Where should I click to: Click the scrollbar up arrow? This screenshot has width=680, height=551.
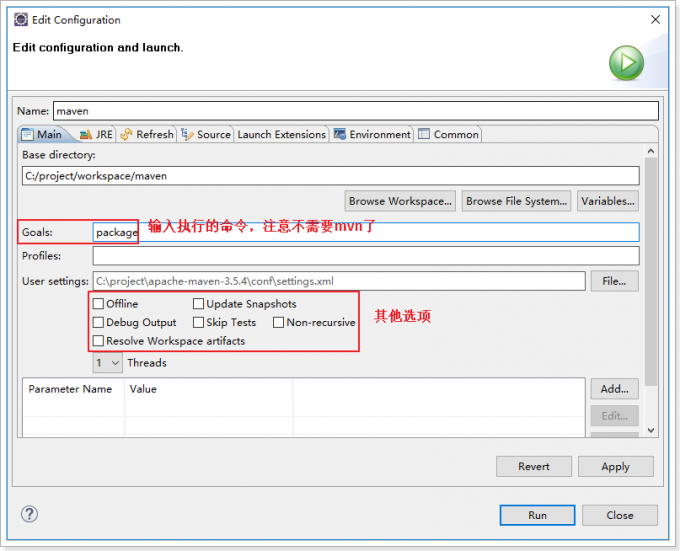click(x=651, y=151)
